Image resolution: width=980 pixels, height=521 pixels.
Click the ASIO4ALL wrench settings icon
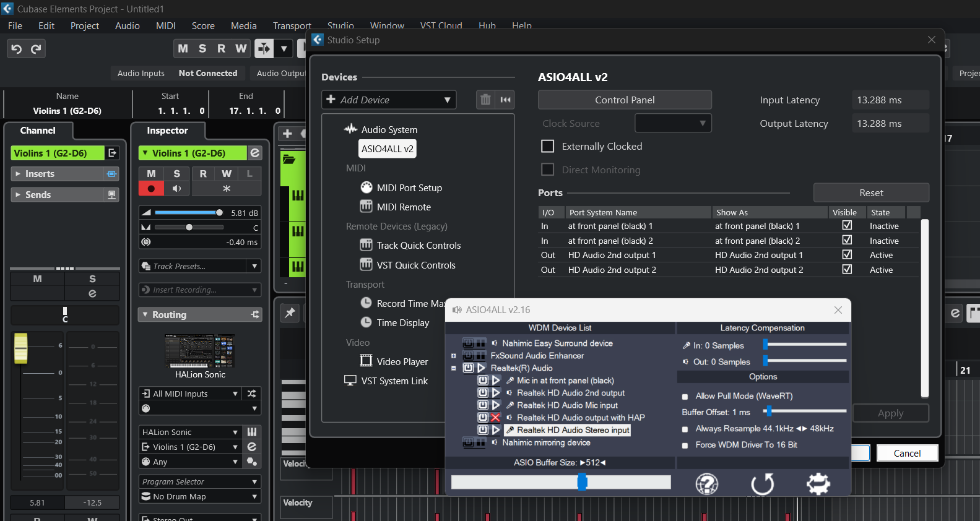818,484
